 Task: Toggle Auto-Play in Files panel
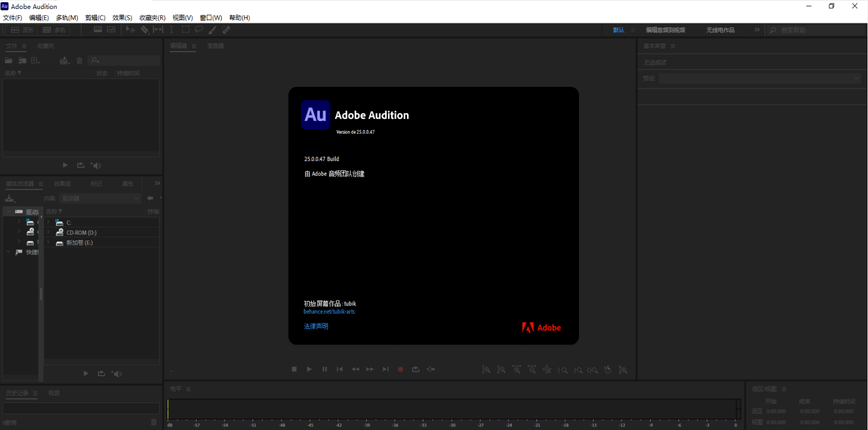pos(96,165)
